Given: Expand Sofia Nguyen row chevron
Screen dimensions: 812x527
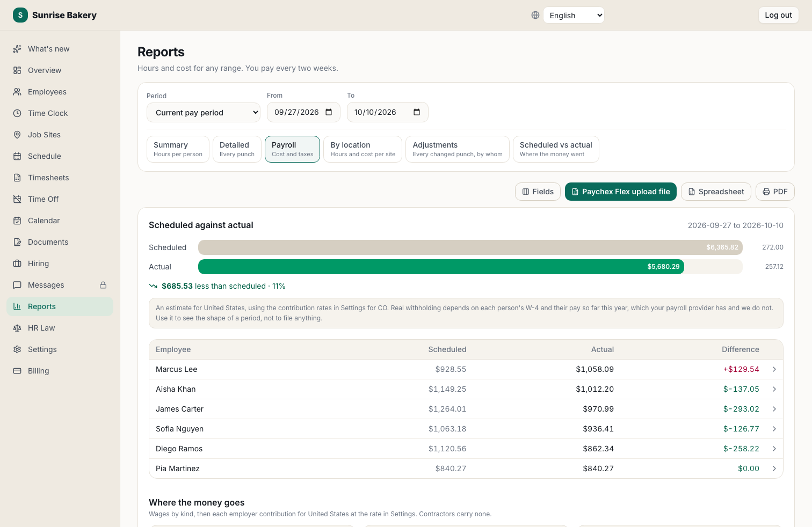Looking at the screenshot, I should pyautogui.click(x=774, y=429).
